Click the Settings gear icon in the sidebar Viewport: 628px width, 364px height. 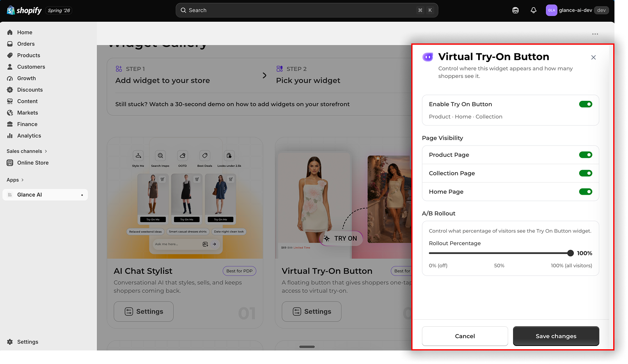click(x=10, y=342)
